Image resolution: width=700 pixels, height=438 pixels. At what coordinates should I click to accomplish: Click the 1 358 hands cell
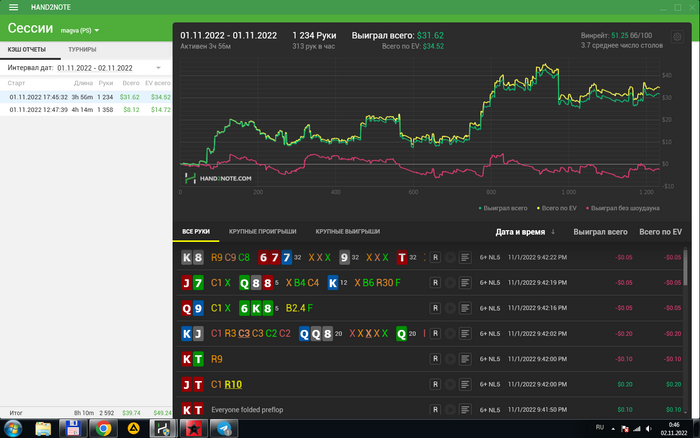[105, 109]
